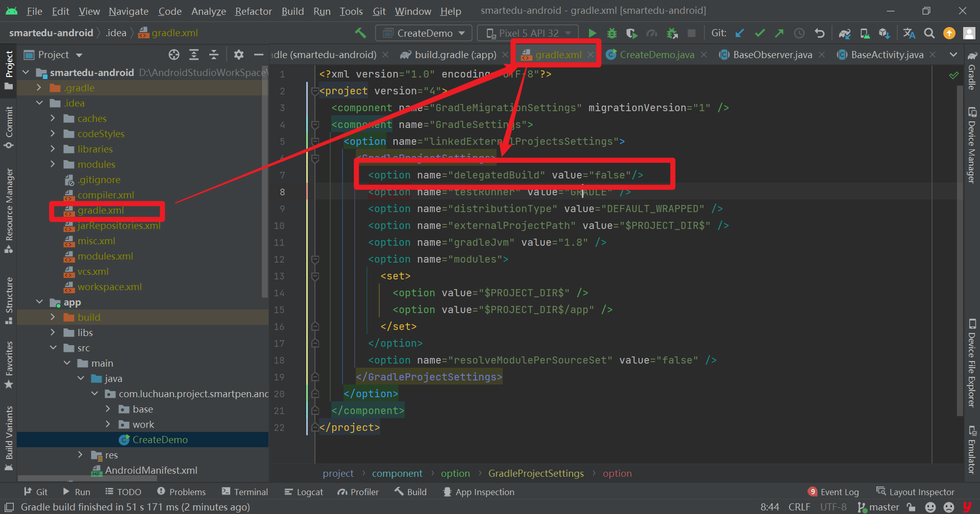This screenshot has height=514, width=980.
Task: Open the Emulator side panel
Action: (972, 450)
